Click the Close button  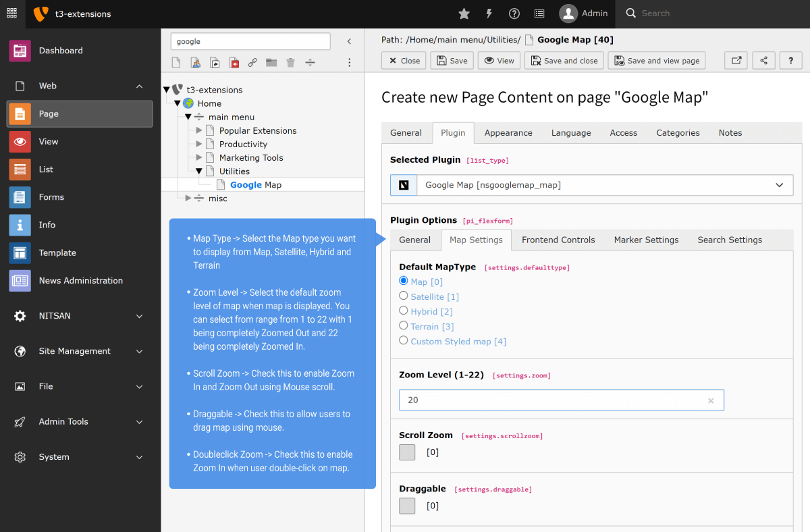point(404,61)
